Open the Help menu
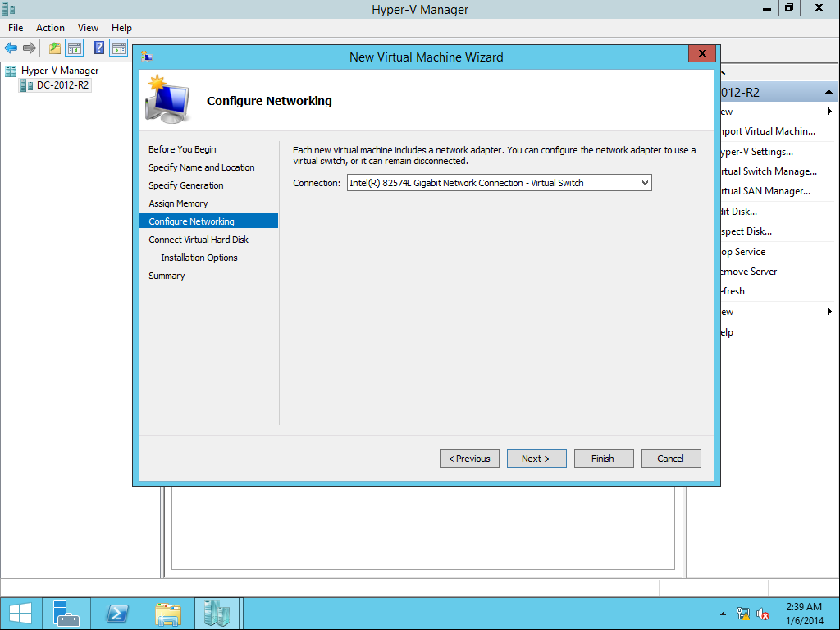The width and height of the screenshot is (840, 630). [121, 28]
